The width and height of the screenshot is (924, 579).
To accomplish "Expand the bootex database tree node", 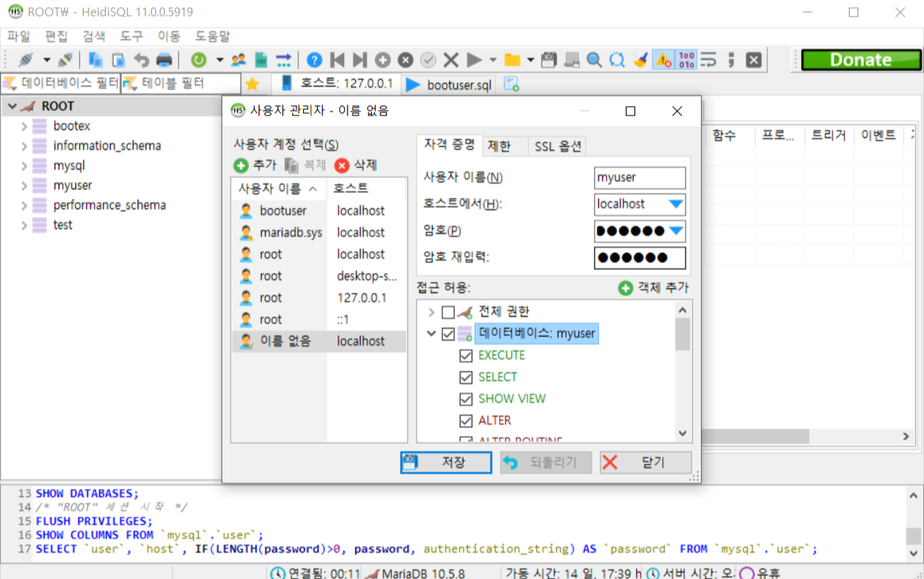I will 25,126.
